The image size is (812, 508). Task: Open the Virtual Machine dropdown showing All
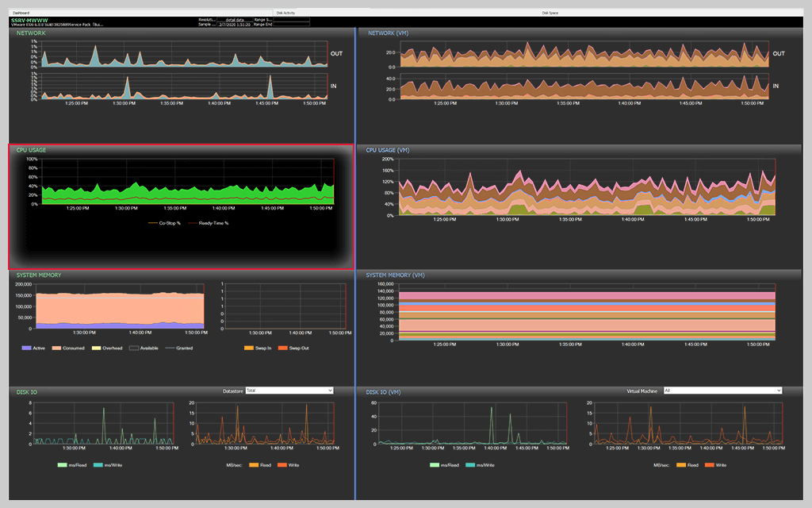pos(722,390)
